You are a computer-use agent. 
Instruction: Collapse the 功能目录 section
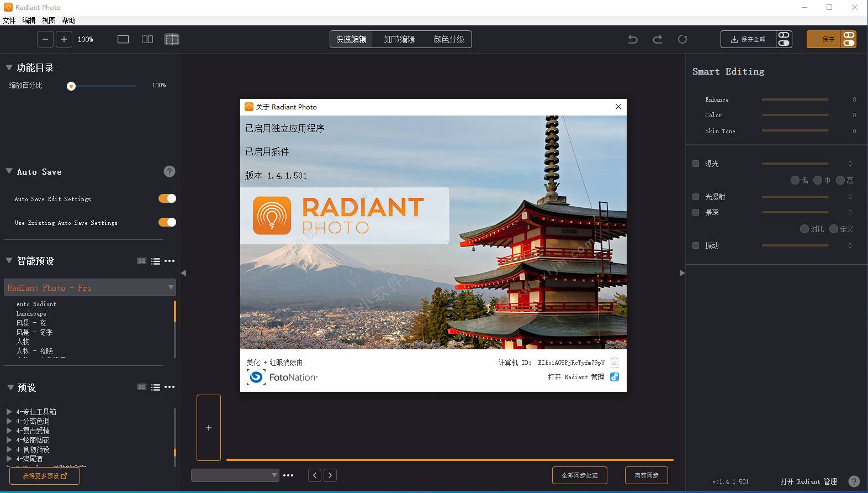coord(9,67)
